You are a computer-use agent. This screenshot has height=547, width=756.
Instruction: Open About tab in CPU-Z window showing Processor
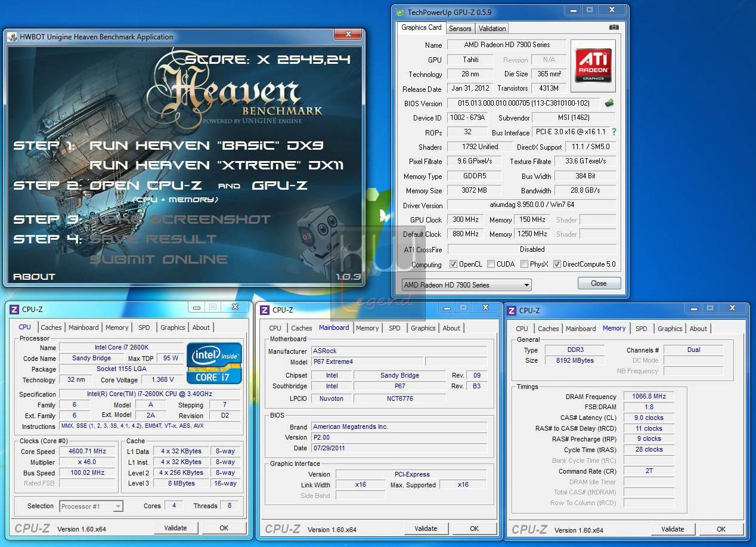pos(201,327)
